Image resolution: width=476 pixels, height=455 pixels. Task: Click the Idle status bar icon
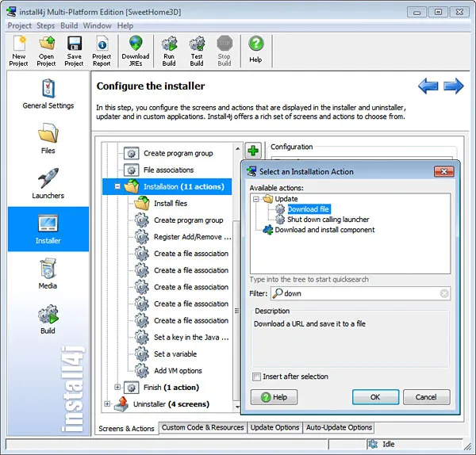click(x=373, y=444)
